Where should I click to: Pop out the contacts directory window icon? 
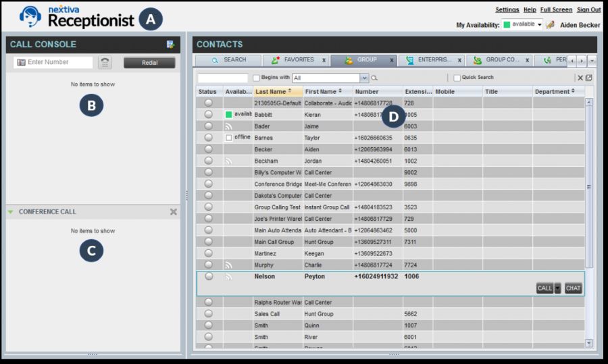click(588, 78)
